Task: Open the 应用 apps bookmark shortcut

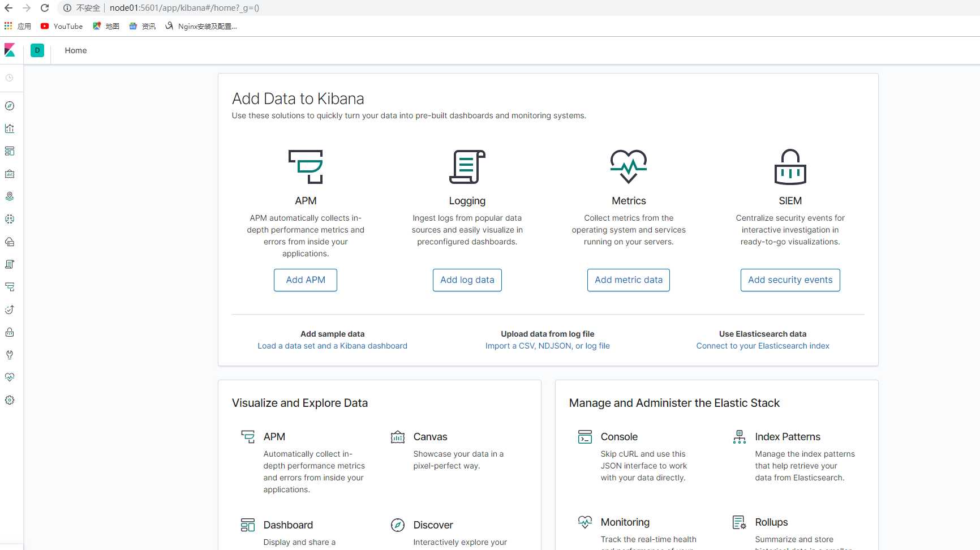Action: tap(18, 26)
